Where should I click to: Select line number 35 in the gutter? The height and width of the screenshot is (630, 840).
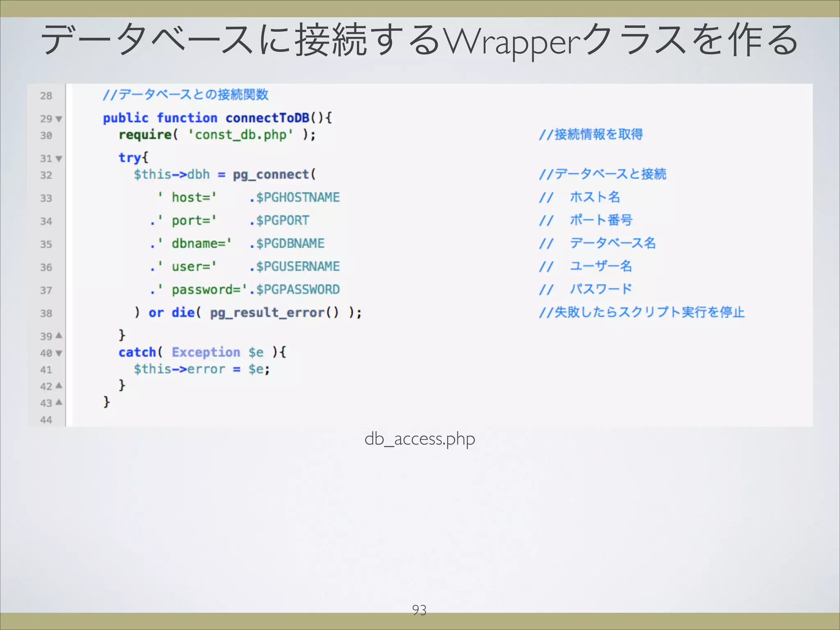(46, 244)
